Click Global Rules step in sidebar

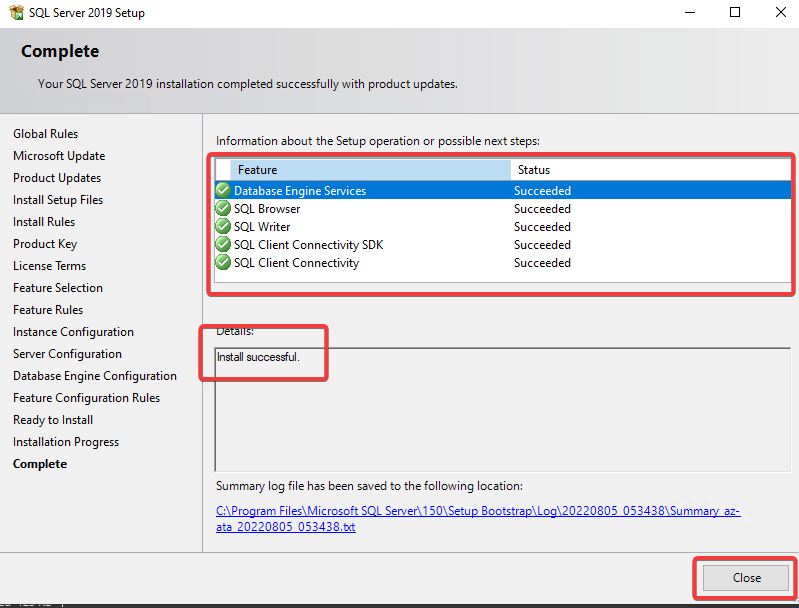point(45,134)
